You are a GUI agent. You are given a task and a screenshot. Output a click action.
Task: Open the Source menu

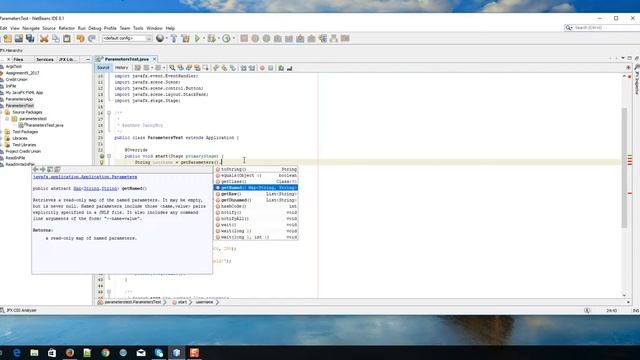pos(49,28)
